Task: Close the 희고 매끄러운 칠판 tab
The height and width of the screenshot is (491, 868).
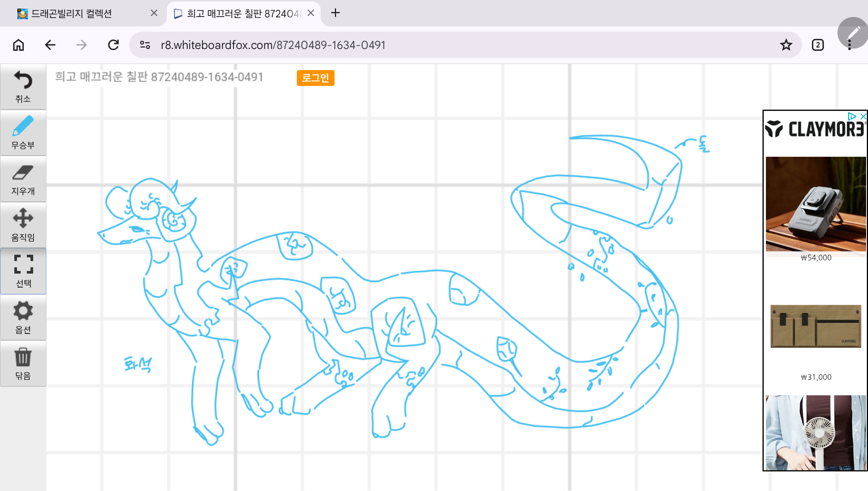Action: 311,13
